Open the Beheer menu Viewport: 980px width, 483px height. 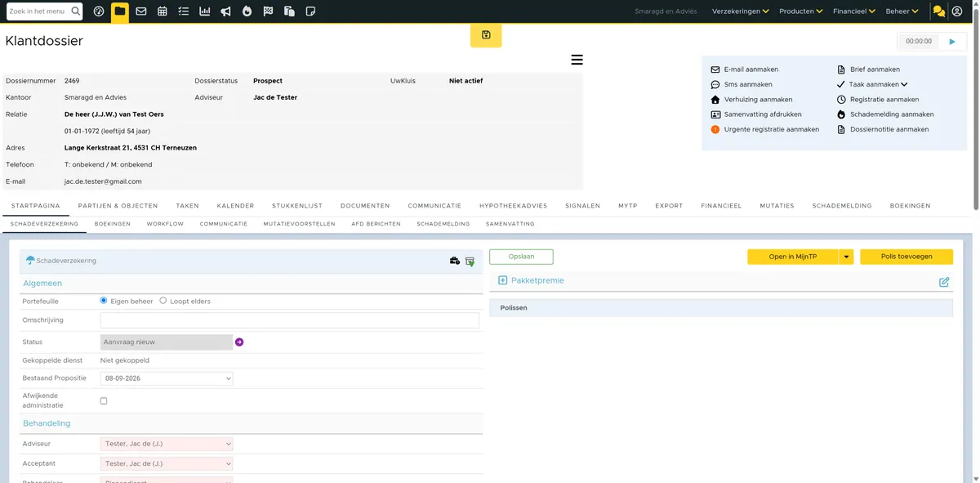(x=902, y=11)
